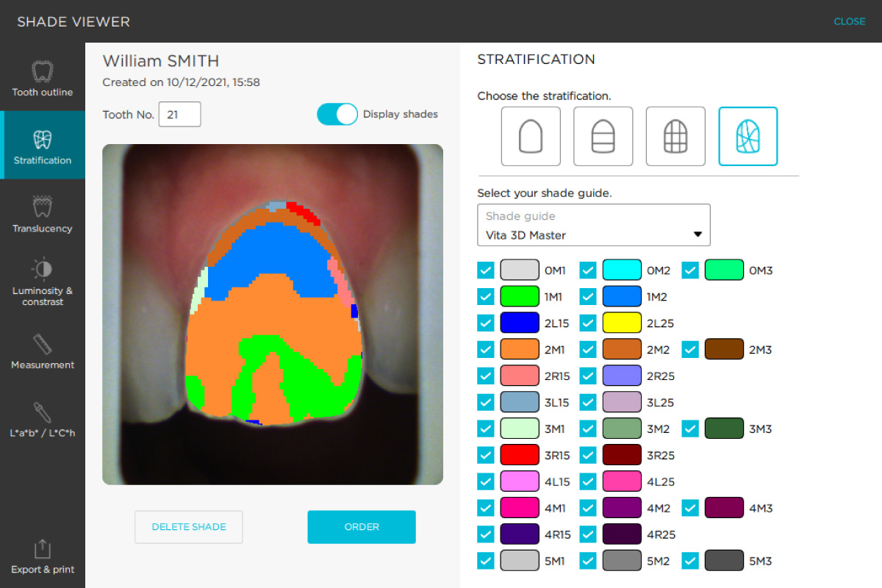Select the detailed mosaic stratification icon
This screenshot has height=588, width=882.
(x=747, y=137)
